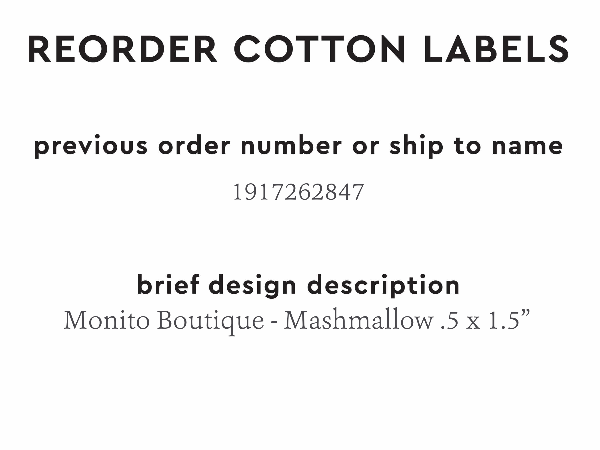Click the word 'previous' in the first label
600x450 pixels.
pos(87,146)
